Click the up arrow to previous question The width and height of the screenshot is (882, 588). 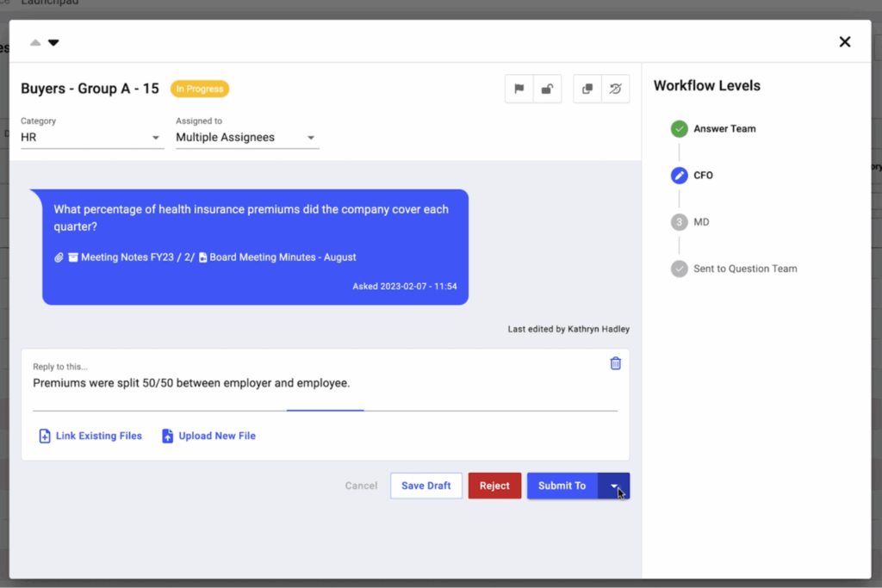(x=35, y=42)
